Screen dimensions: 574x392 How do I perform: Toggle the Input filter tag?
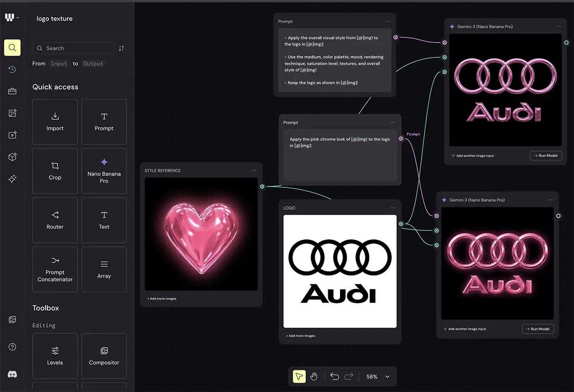tap(59, 64)
